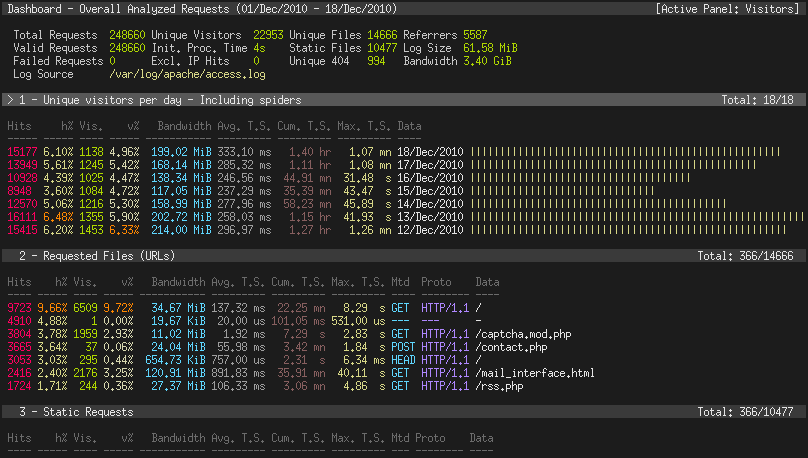808x458 pixels.
Task: Click the bar graph for 15/Dec/2010
Action: (x=563, y=191)
